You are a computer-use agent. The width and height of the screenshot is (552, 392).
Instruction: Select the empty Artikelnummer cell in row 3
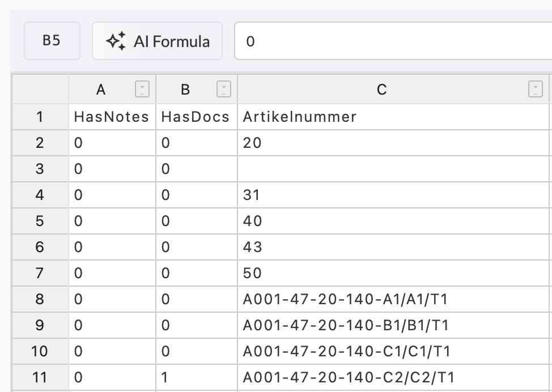[x=393, y=169]
